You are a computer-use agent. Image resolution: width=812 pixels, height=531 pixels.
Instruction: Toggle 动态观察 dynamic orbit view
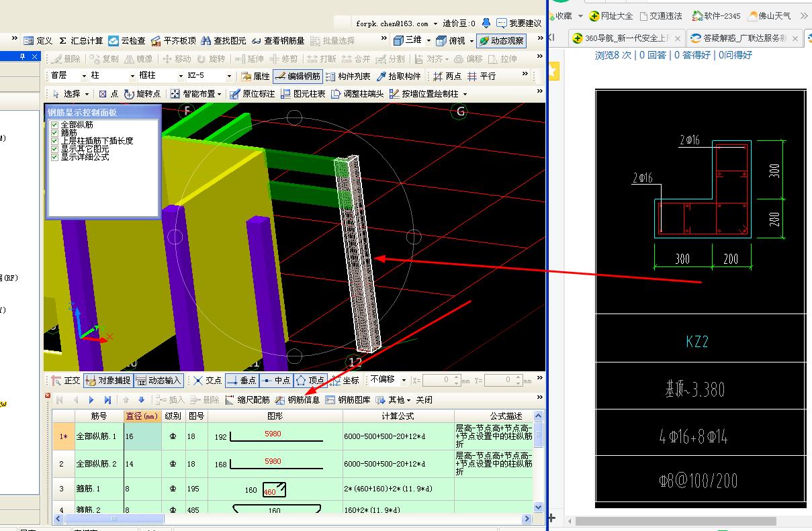pyautogui.click(x=502, y=41)
